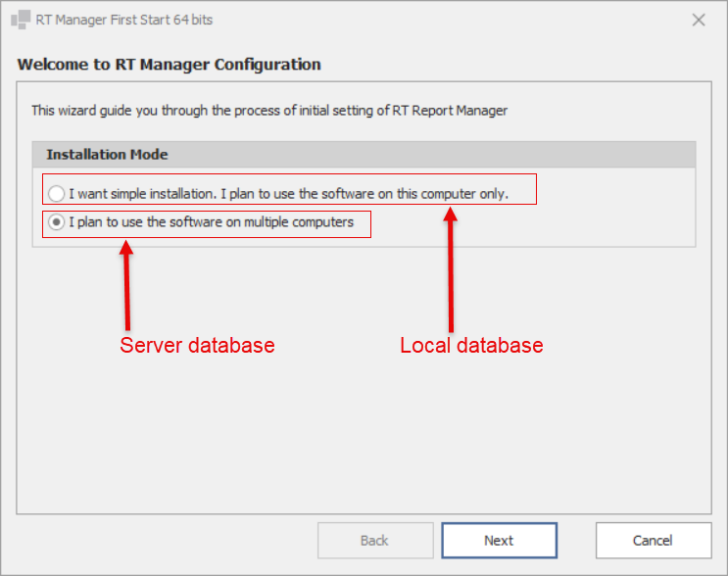Close the RT Manager First Start window
The width and height of the screenshot is (728, 576).
tap(699, 20)
